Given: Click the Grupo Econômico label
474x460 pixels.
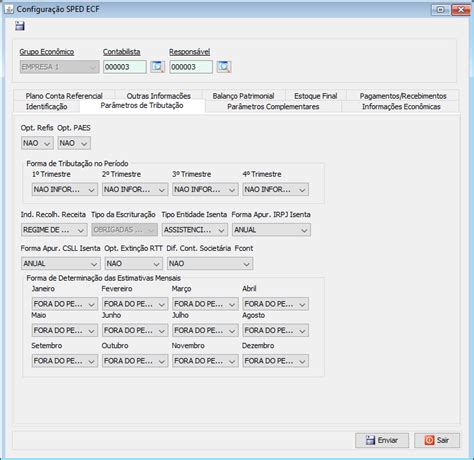Looking at the screenshot, I should click(x=47, y=52).
